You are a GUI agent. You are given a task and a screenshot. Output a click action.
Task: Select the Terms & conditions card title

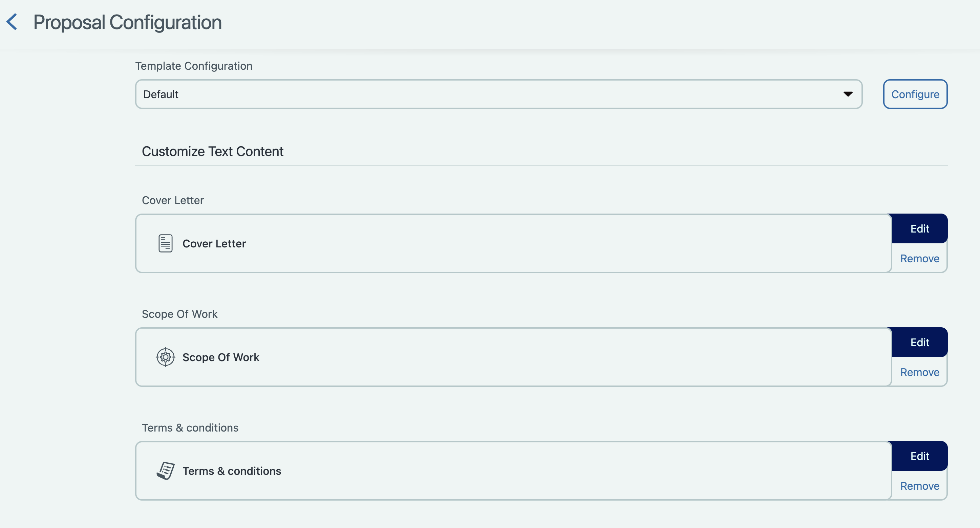point(232,470)
